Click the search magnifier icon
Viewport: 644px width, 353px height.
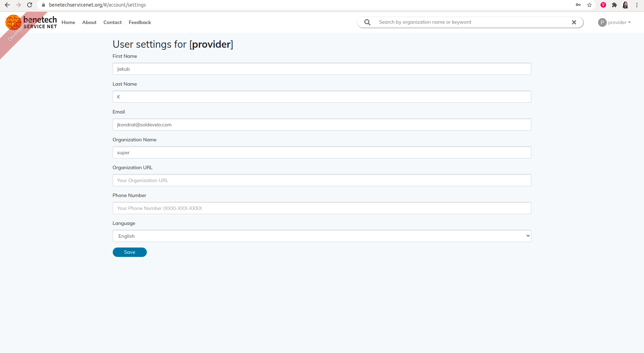click(367, 22)
